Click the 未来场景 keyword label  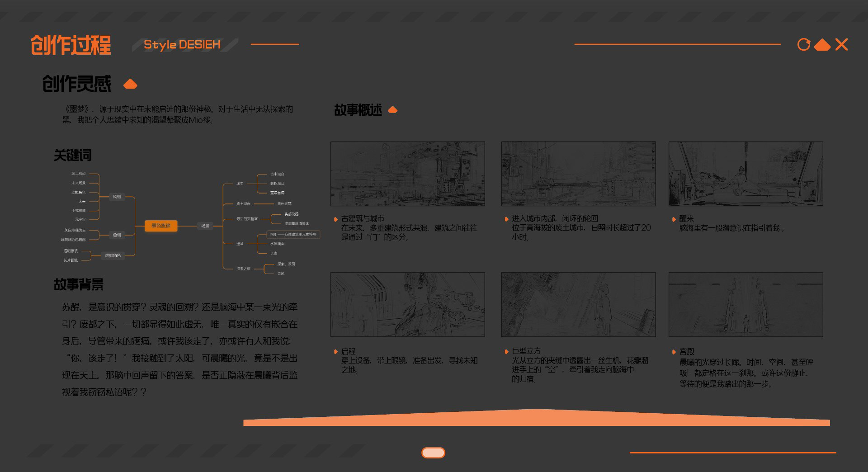click(x=78, y=183)
